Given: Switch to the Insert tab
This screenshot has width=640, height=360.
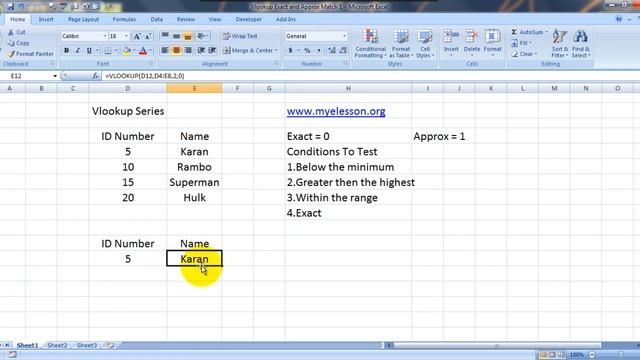Looking at the screenshot, I should (46, 19).
